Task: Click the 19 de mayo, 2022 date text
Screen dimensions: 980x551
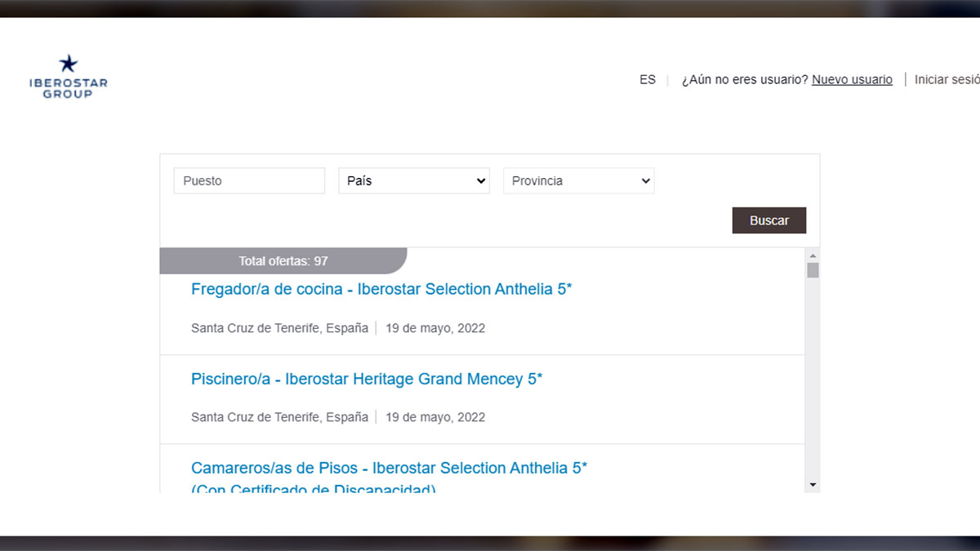Action: point(435,328)
